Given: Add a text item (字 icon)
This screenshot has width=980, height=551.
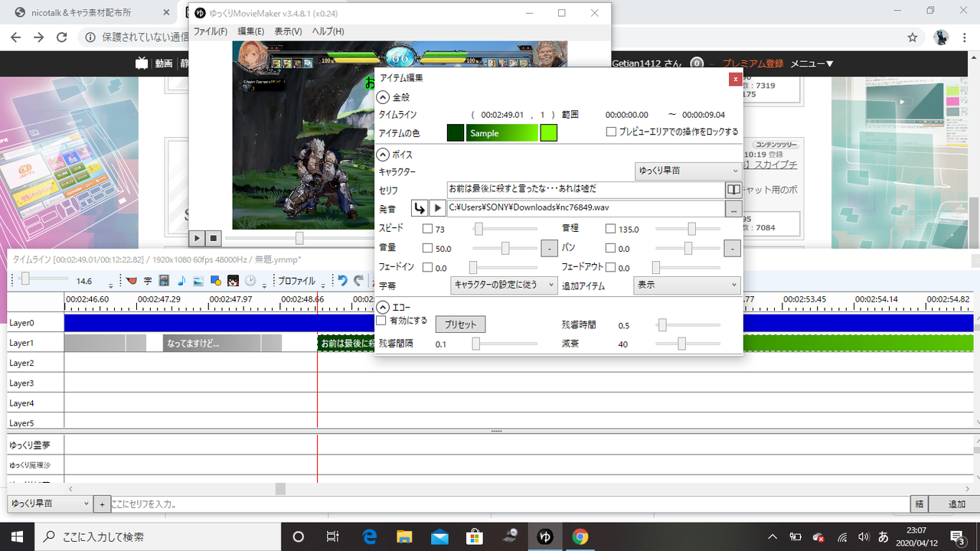Looking at the screenshot, I should coord(148,281).
